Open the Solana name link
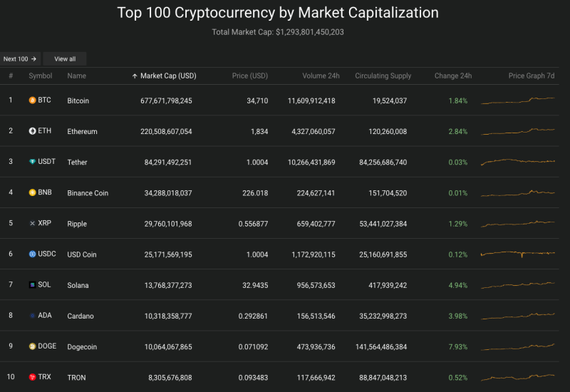 click(78, 286)
